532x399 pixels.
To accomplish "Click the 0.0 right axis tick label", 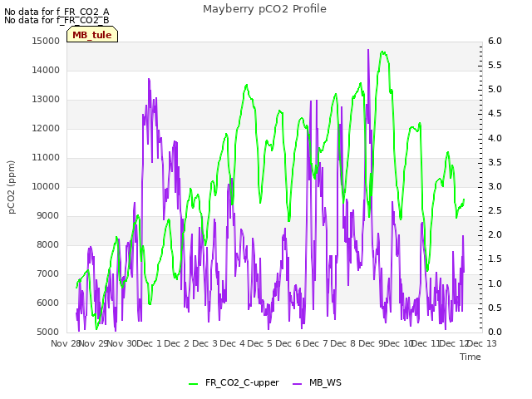I will tap(495, 332).
